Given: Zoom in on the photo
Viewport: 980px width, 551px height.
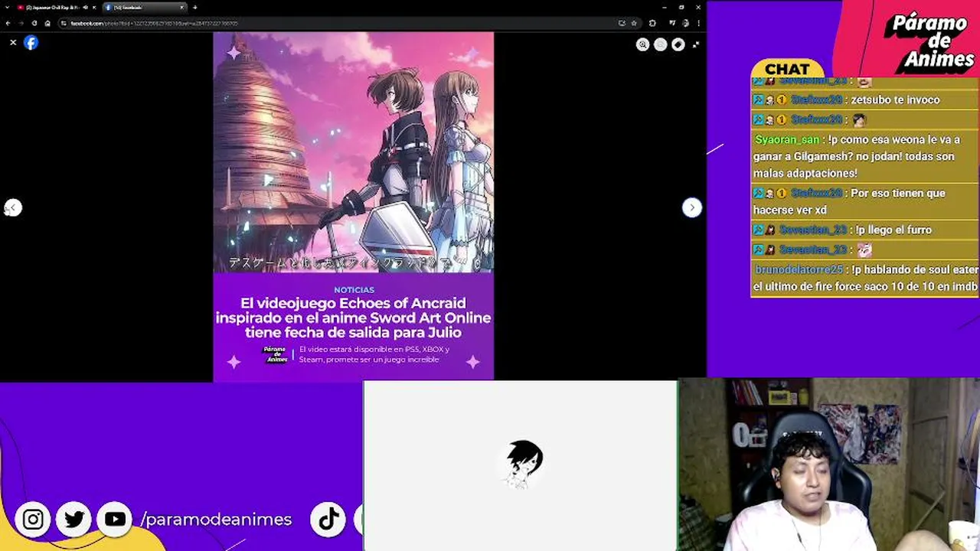Looking at the screenshot, I should [x=643, y=44].
